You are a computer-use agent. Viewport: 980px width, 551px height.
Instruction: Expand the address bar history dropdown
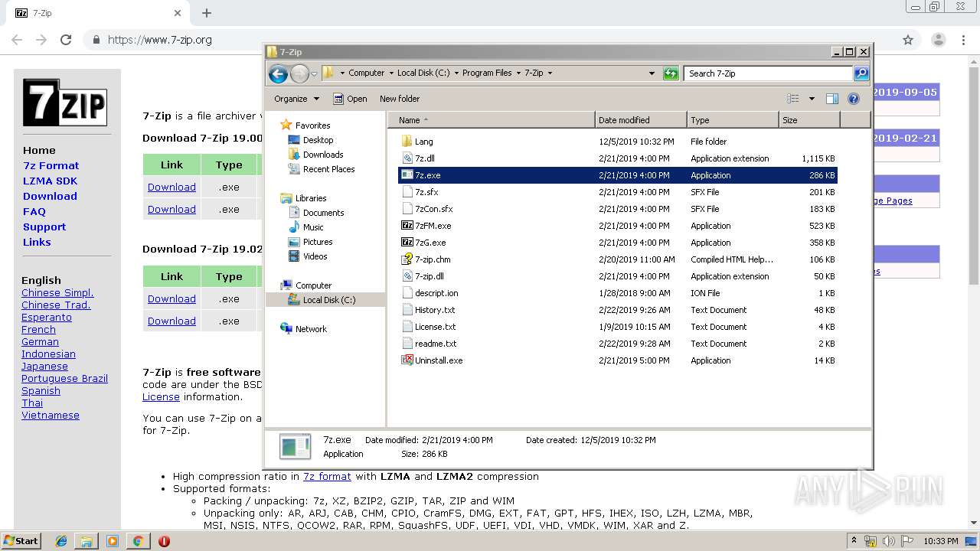(652, 73)
